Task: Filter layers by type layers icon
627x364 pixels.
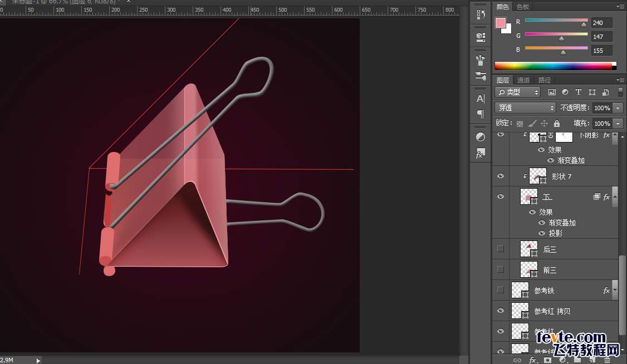Action: (578, 92)
